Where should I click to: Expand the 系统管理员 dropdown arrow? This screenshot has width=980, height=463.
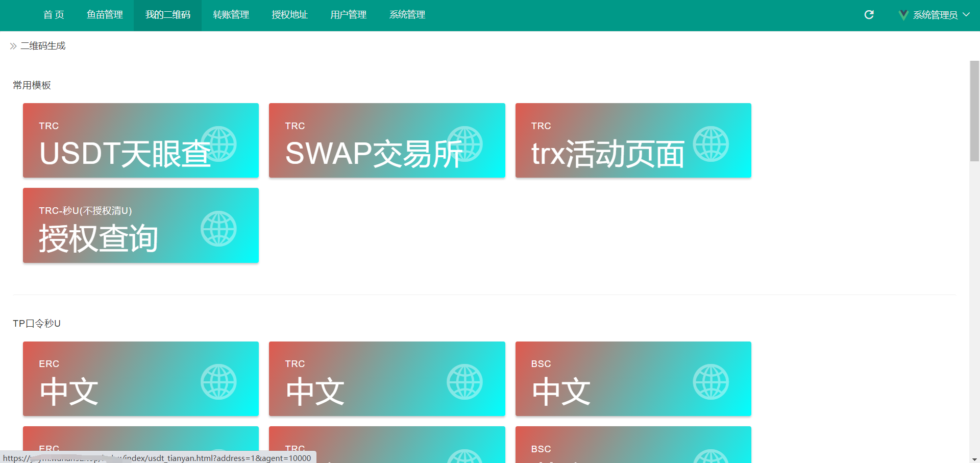point(966,15)
